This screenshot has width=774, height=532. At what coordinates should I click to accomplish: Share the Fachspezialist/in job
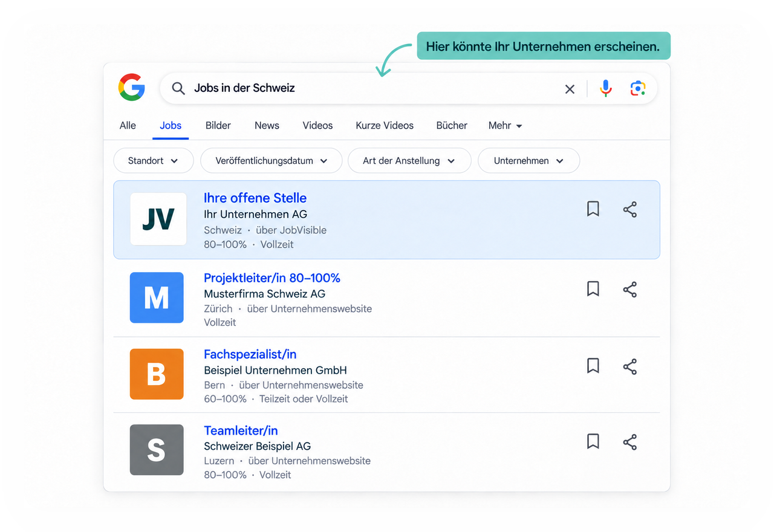(x=630, y=366)
